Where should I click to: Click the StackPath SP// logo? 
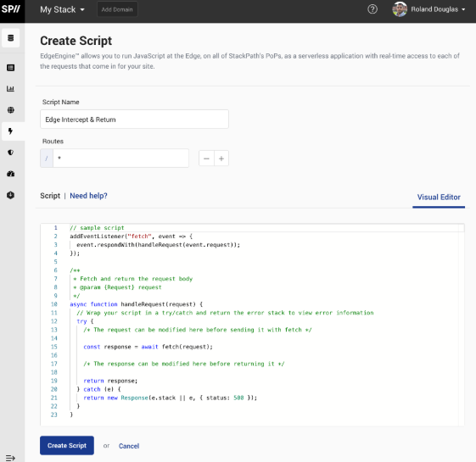click(x=11, y=9)
